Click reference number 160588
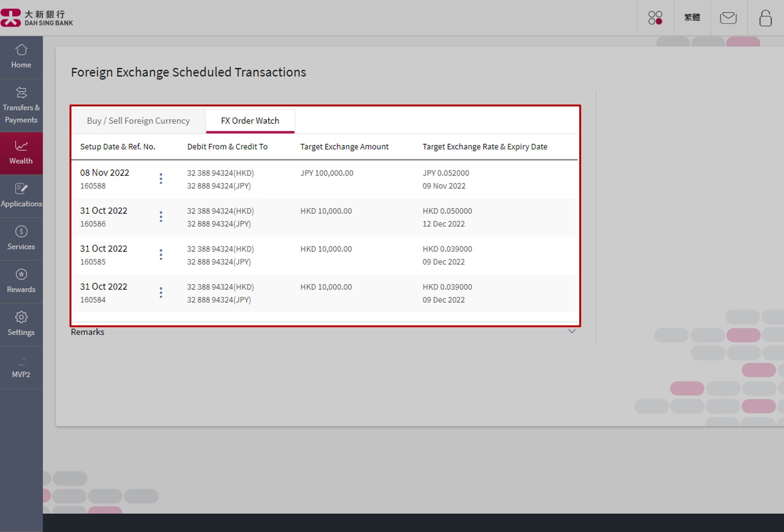 tap(93, 186)
